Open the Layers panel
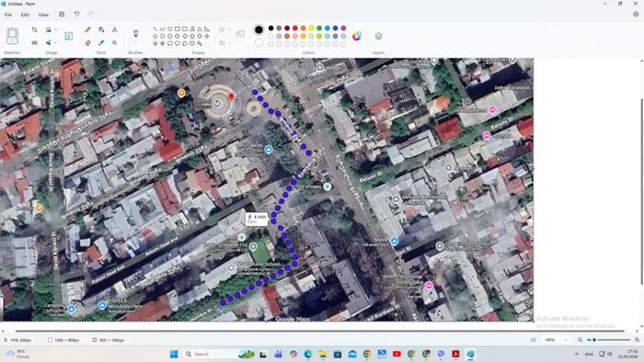 pos(379,36)
